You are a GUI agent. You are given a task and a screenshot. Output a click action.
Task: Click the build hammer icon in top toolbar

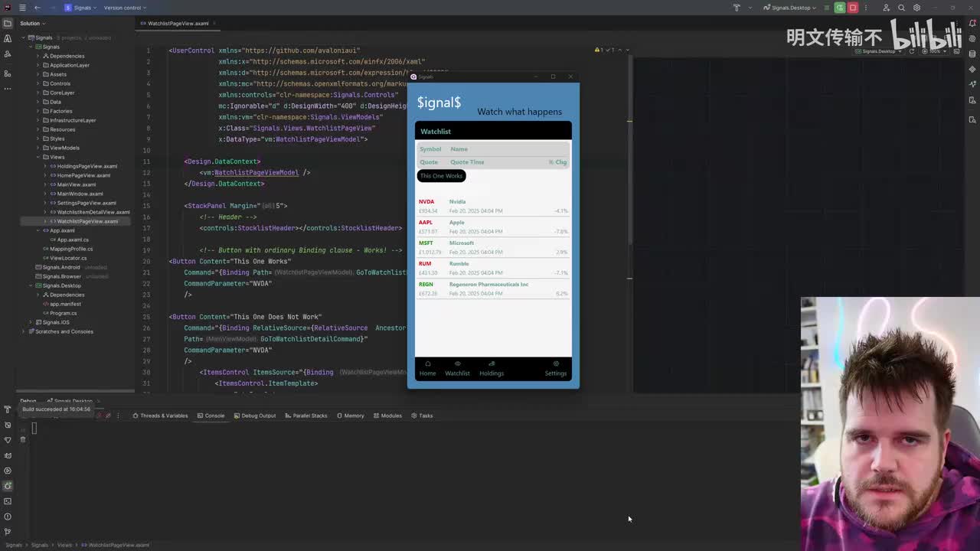point(737,8)
